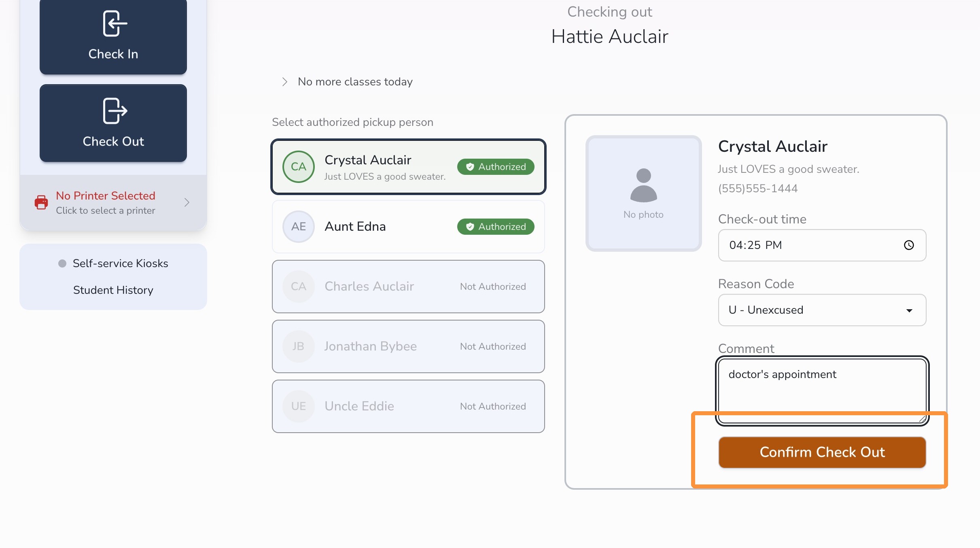Screen dimensions: 980x548
Task: Select Charles Auclair pickup option
Action: 408,287
